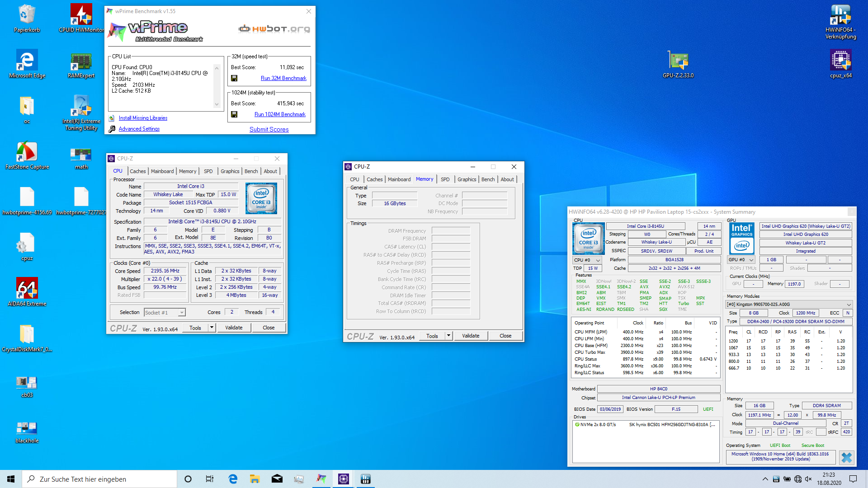Open Advanced Settings link in wPrime
This screenshot has width=868, height=488.
(x=139, y=129)
